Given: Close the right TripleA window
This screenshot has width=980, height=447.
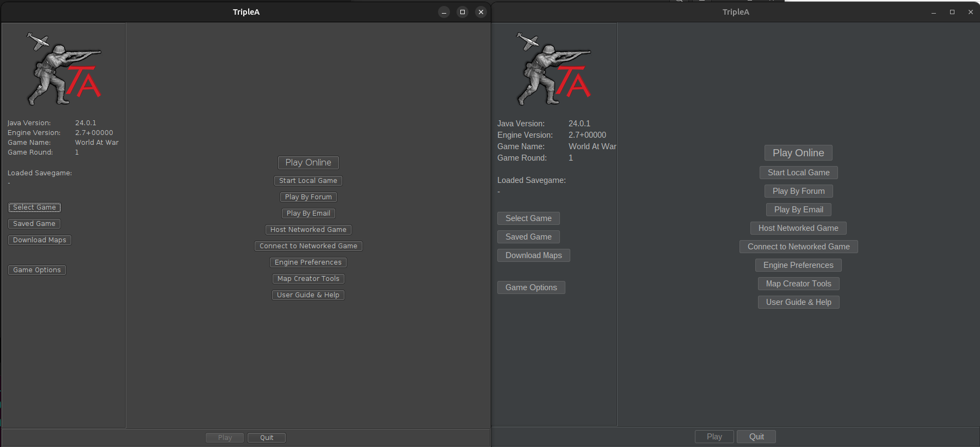Looking at the screenshot, I should click(x=971, y=12).
